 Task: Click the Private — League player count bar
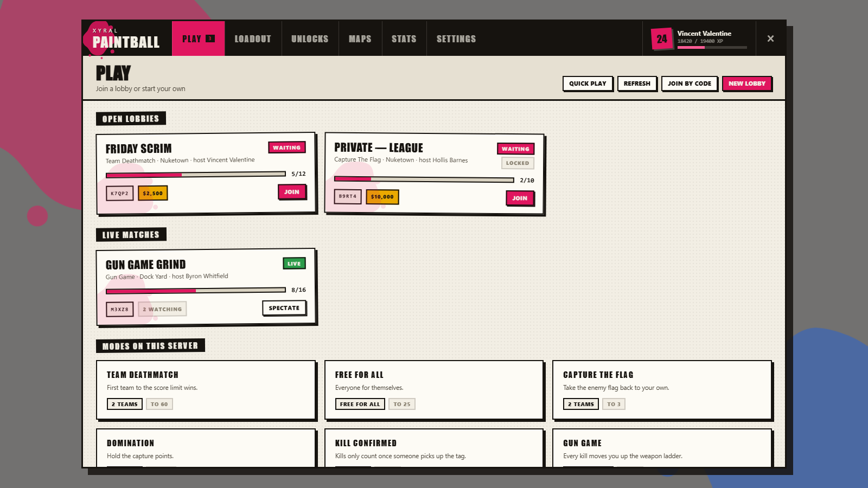[424, 179]
